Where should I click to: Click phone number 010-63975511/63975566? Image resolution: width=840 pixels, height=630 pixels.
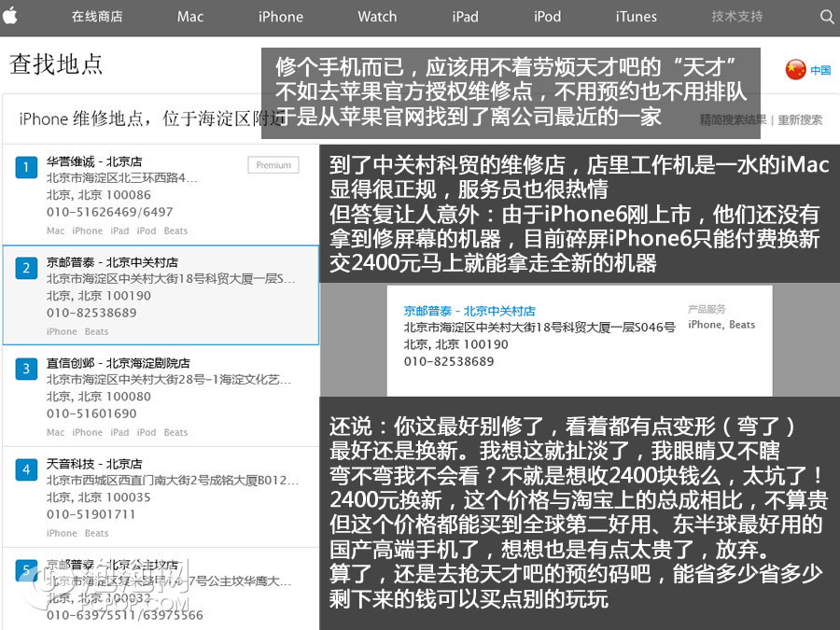tap(125, 615)
